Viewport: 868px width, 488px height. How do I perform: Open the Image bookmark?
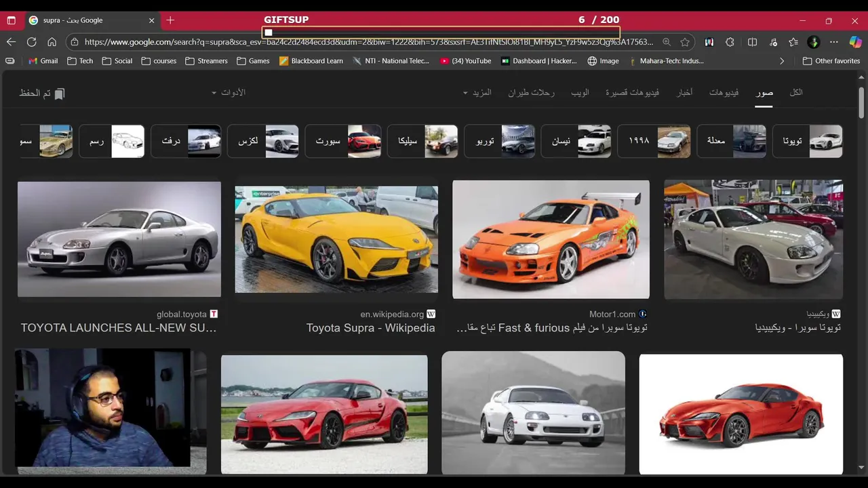coord(603,61)
